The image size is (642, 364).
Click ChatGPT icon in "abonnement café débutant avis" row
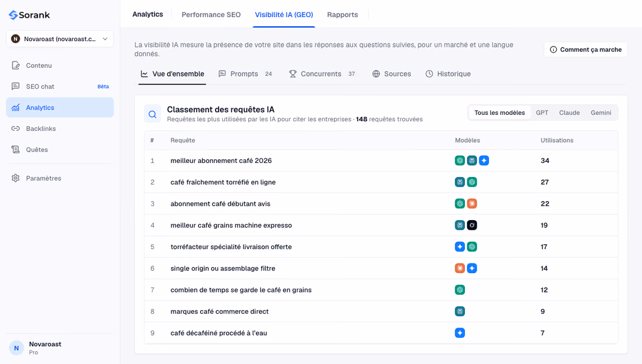[460, 204]
